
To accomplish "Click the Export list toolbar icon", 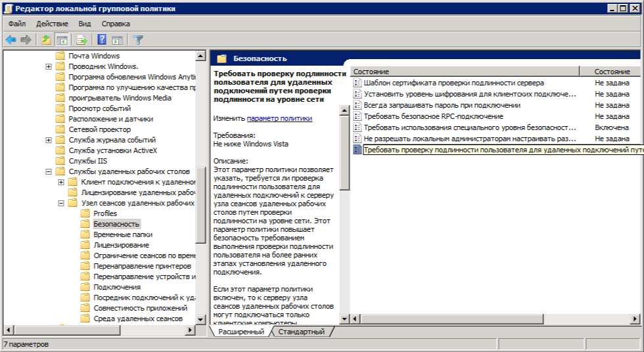I will tap(82, 40).
